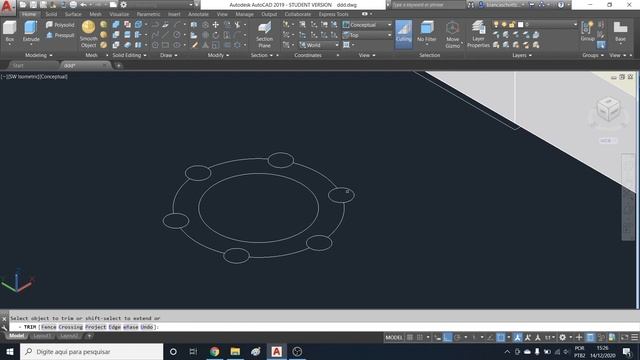
Task: Toggle MODEL space button in status bar
Action: click(394, 338)
